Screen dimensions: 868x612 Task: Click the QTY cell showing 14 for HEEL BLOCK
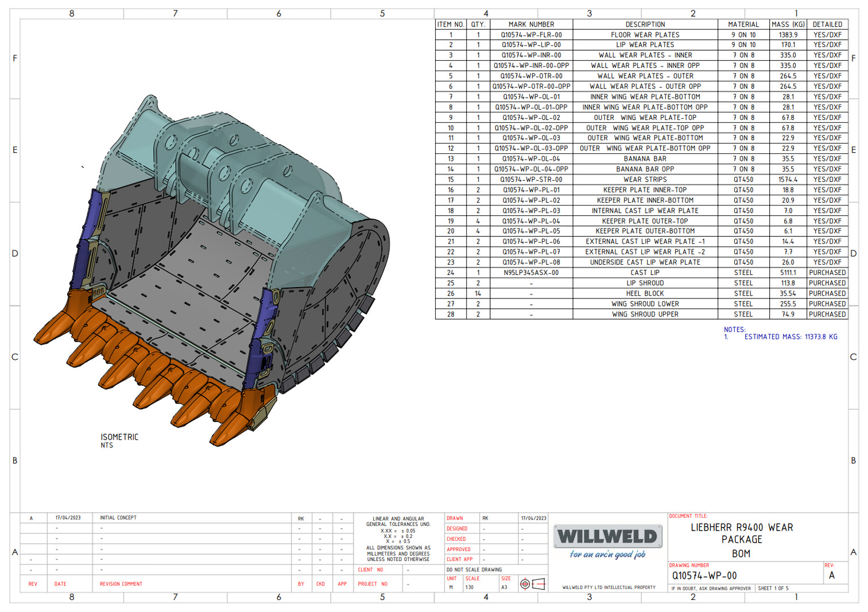point(479,293)
